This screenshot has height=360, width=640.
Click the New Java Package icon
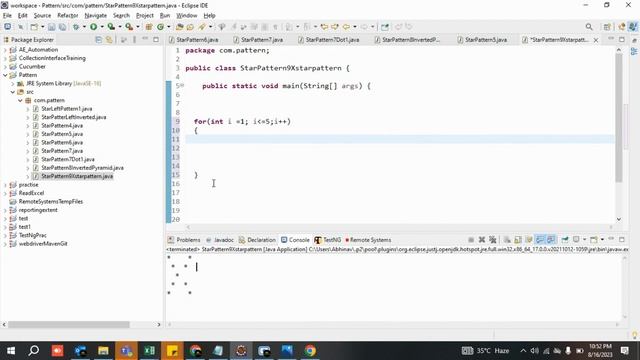(149, 27)
